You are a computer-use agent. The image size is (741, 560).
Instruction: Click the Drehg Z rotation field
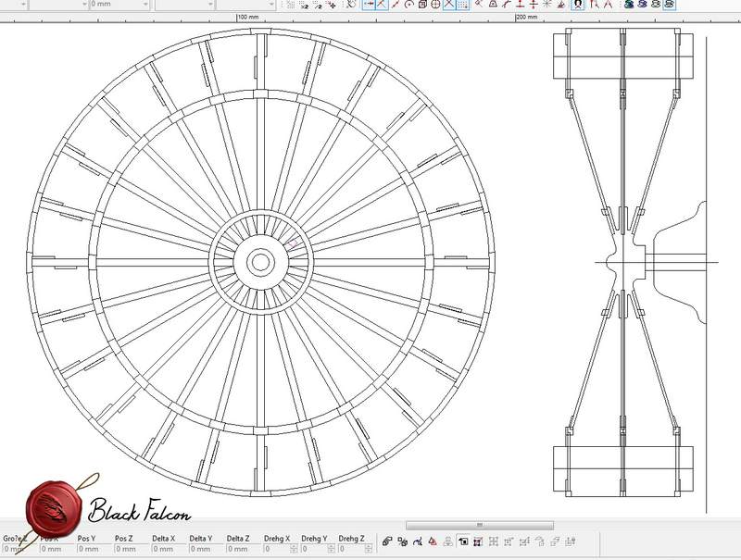tap(351, 549)
